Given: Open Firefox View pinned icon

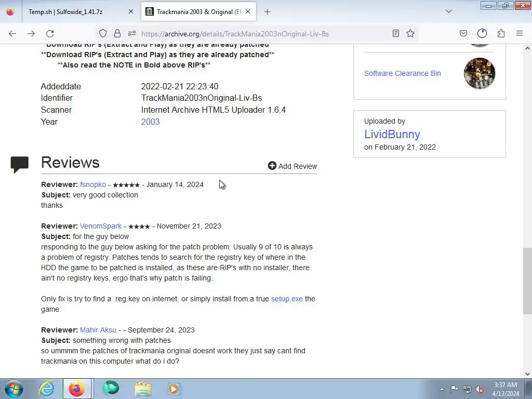Looking at the screenshot, I should click(x=10, y=12).
